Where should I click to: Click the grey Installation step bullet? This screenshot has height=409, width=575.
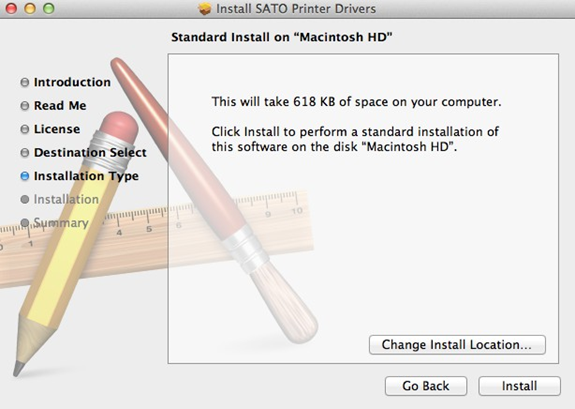click(25, 200)
